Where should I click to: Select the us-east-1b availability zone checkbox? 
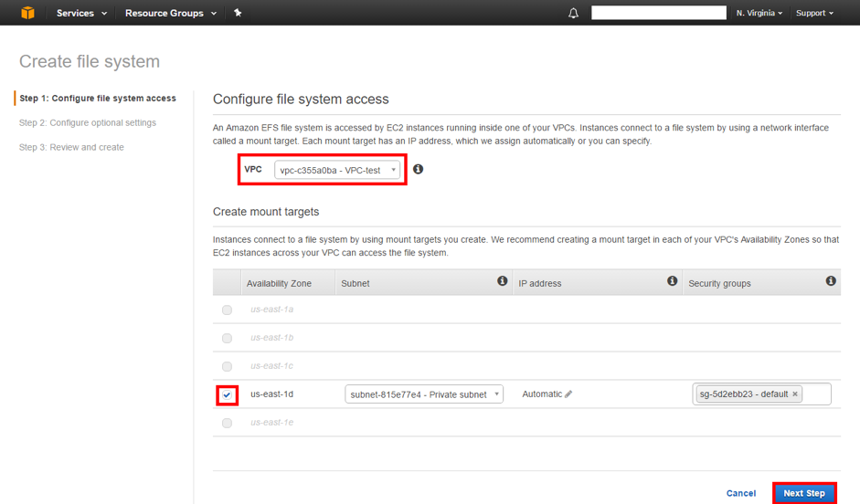click(x=227, y=338)
